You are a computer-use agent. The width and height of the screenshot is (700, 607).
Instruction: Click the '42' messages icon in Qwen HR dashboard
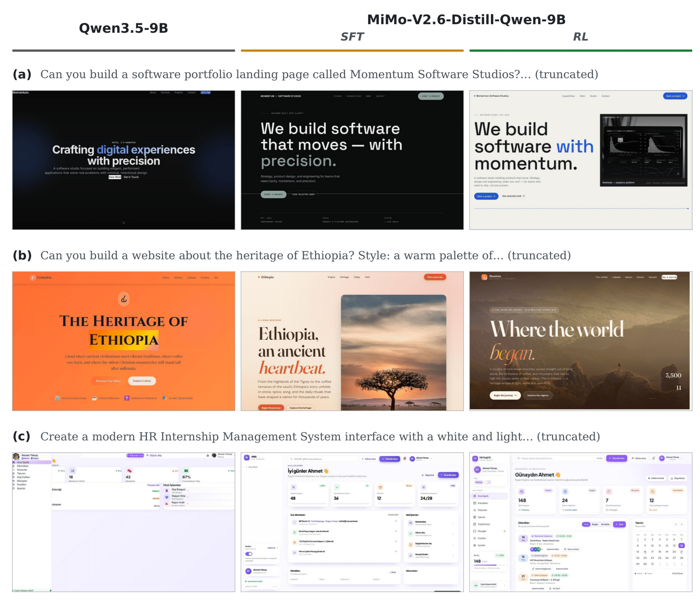pos(129,471)
